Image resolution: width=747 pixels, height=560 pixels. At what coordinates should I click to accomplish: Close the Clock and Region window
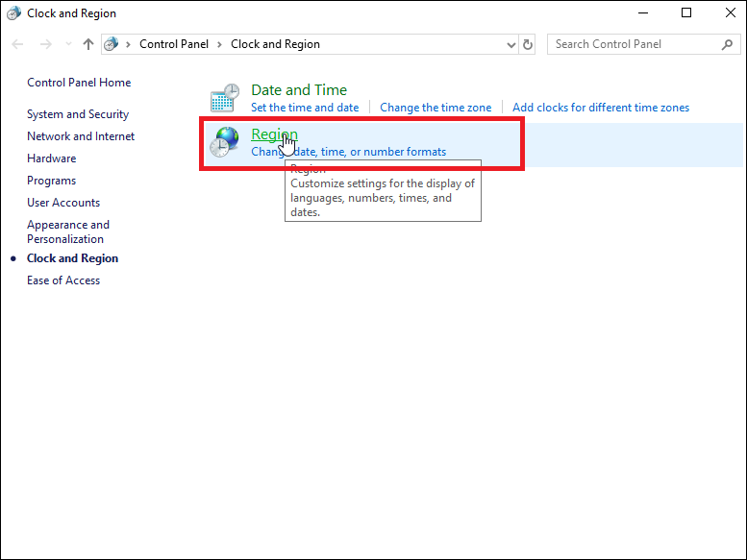(x=730, y=12)
